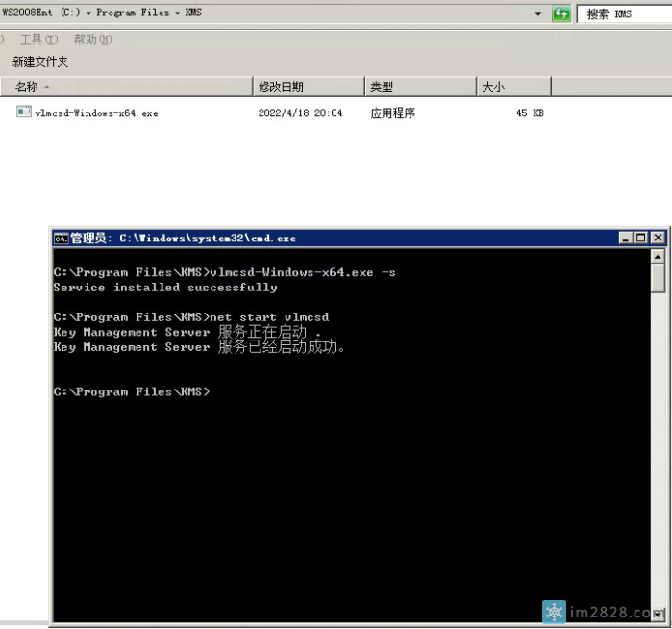Click the cmd window title bar text

(x=183, y=238)
